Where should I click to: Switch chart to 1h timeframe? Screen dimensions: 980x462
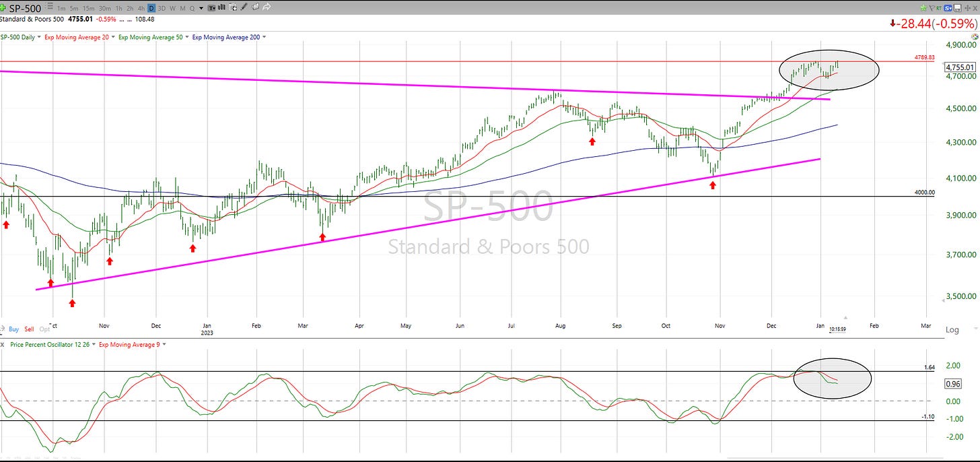click(x=118, y=8)
